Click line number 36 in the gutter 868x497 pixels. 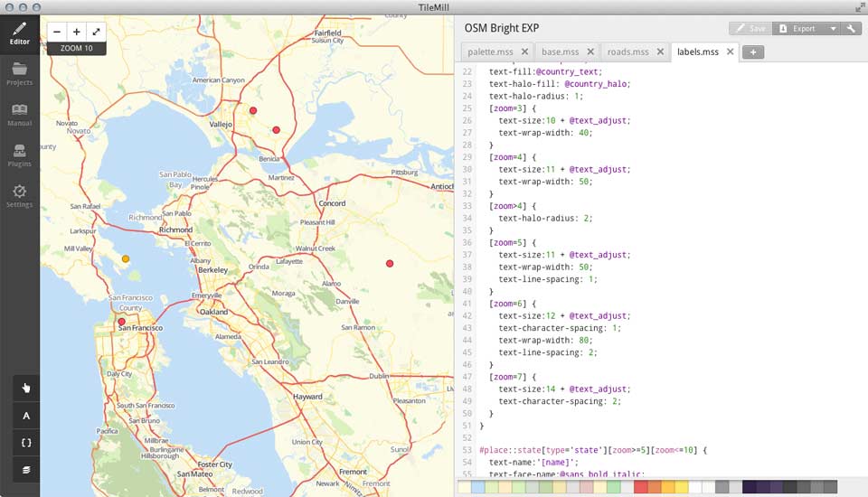(467, 242)
